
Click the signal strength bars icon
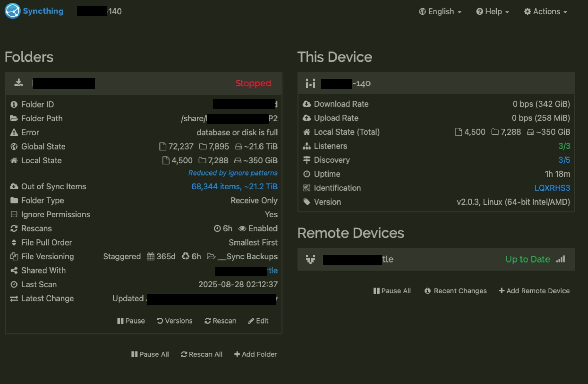tap(561, 259)
